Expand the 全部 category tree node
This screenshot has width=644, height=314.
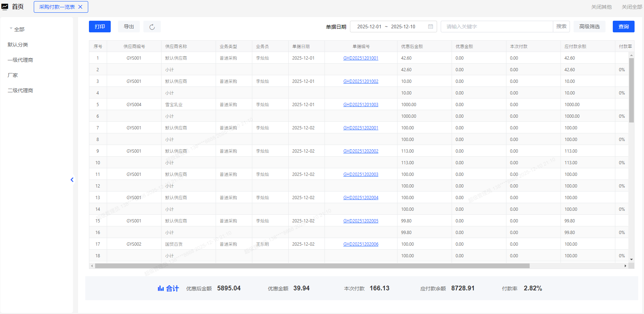click(x=11, y=29)
